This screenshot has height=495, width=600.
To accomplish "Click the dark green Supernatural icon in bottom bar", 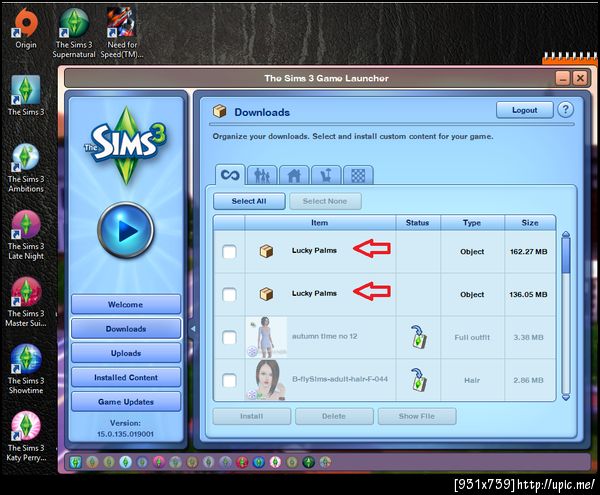I will 309,462.
